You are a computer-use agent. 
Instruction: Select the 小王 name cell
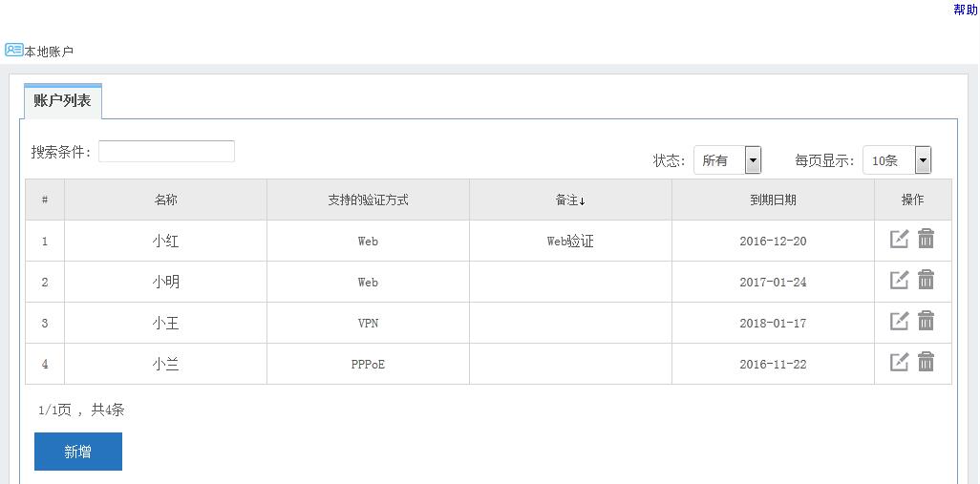165,324
